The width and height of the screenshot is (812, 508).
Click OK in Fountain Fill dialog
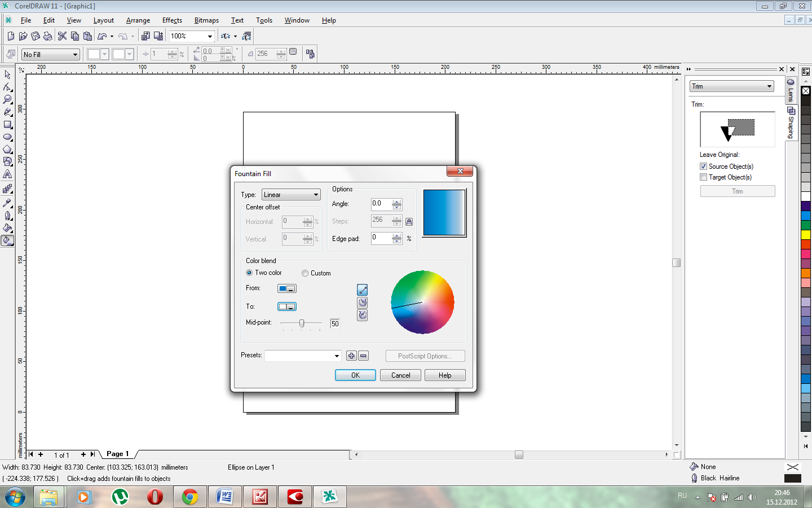point(355,375)
